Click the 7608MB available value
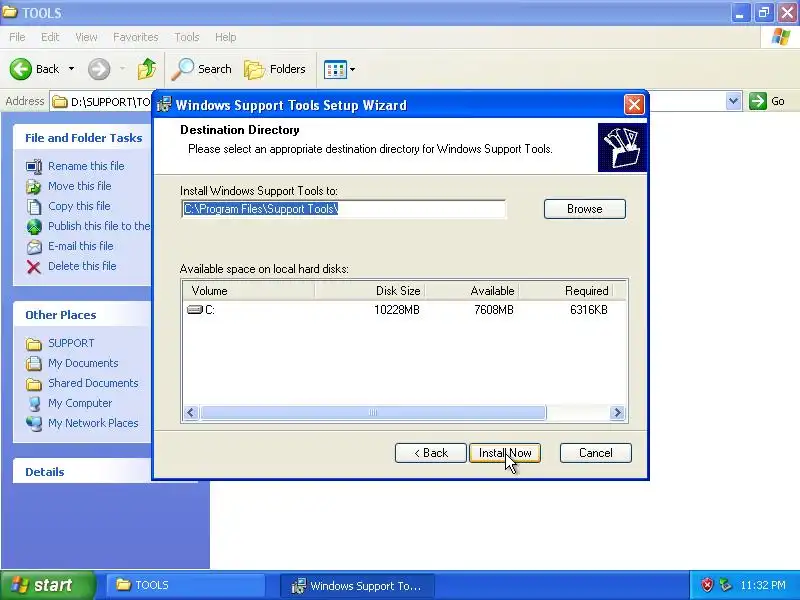Viewport: 800px width, 600px height. tap(494, 310)
